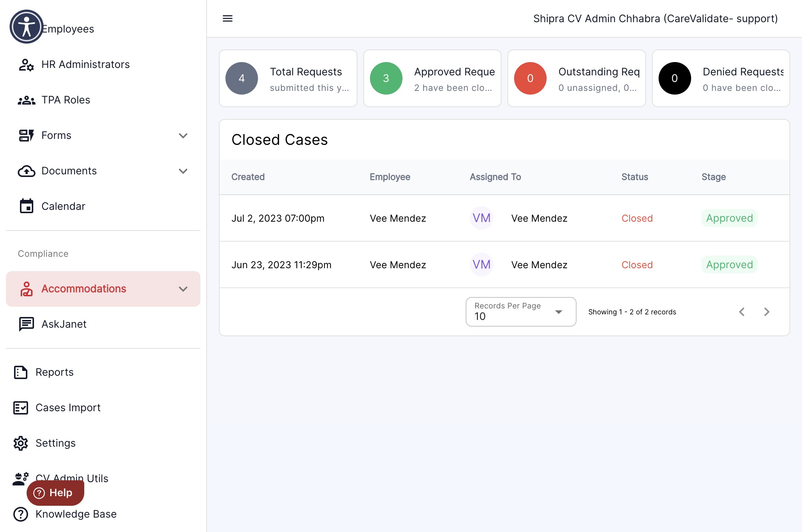Click the Accommodations person icon
802x532 pixels.
(x=26, y=289)
